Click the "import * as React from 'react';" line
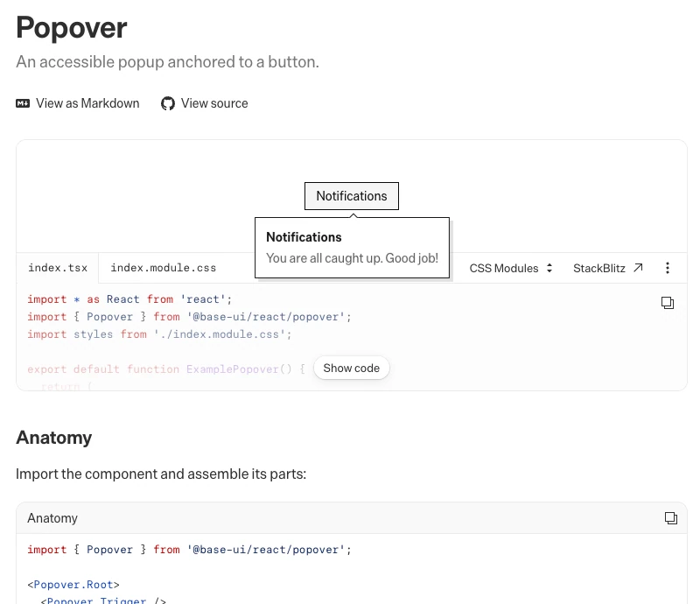The height and width of the screenshot is (604, 700). tap(129, 299)
